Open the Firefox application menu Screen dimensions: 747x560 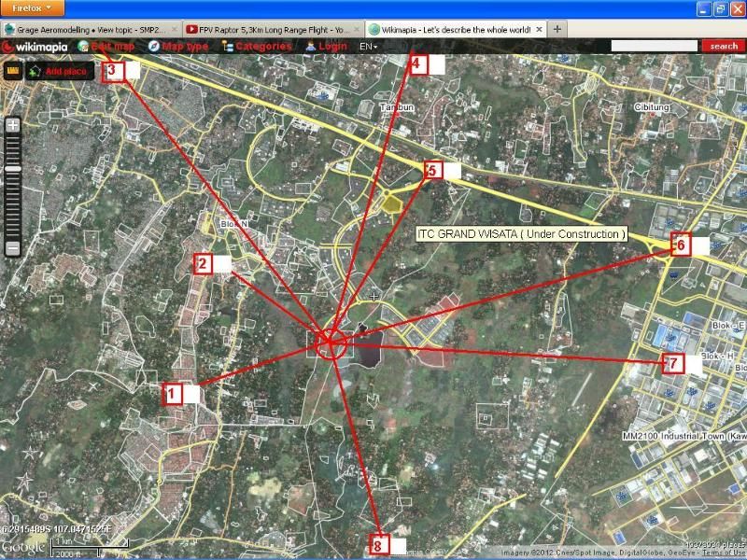point(34,8)
